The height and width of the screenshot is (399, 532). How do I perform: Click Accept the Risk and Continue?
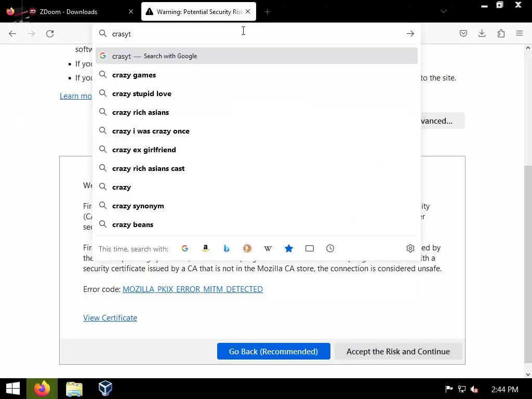[398, 351]
